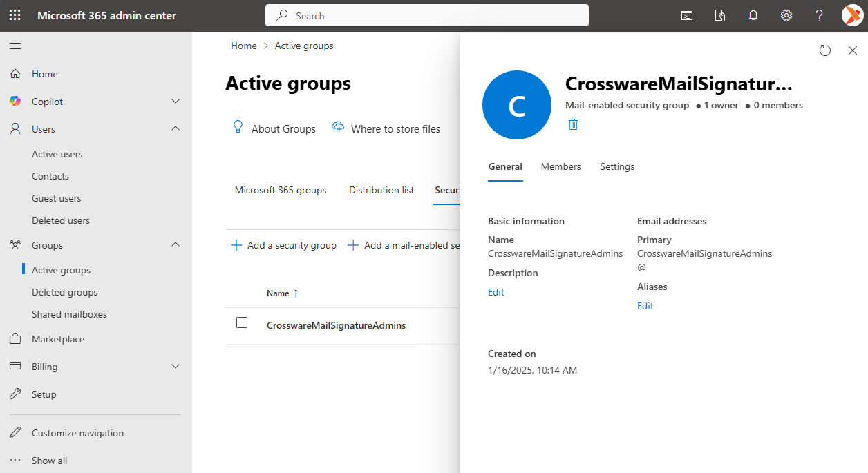This screenshot has width=868, height=473.
Task: Close the CrosswareMailSignatureAdmins details panel
Action: [852, 50]
